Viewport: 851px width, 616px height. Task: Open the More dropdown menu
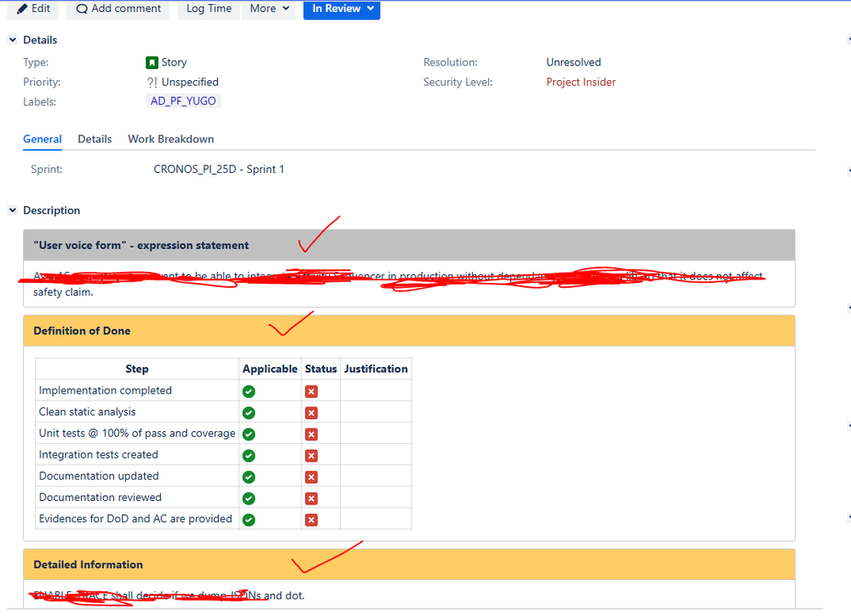pyautogui.click(x=269, y=9)
